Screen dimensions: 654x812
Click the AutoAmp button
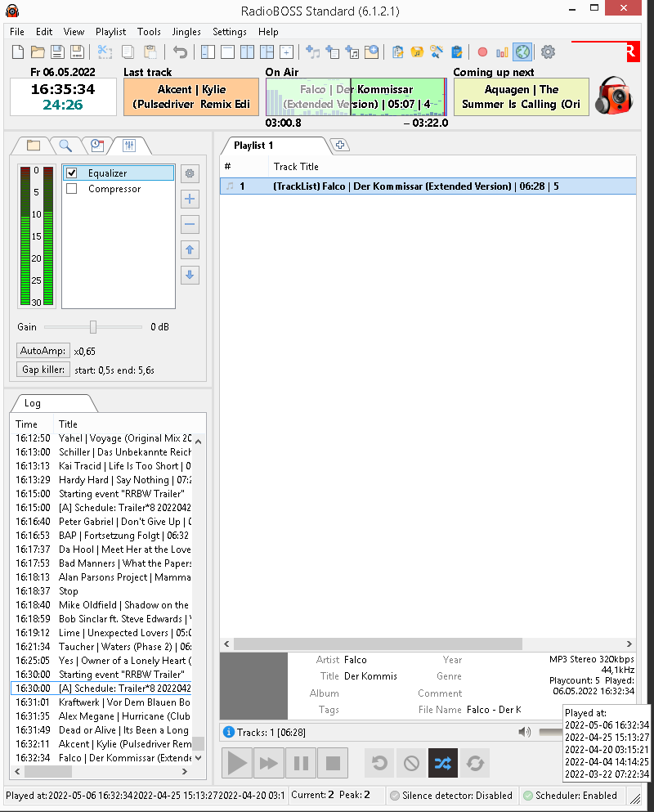click(x=43, y=351)
